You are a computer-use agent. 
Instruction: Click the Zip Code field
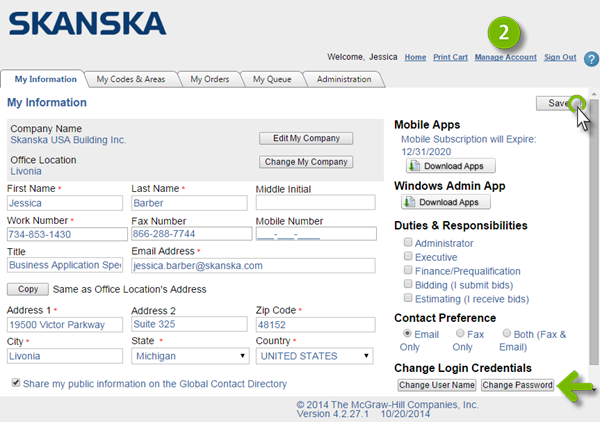click(x=316, y=324)
